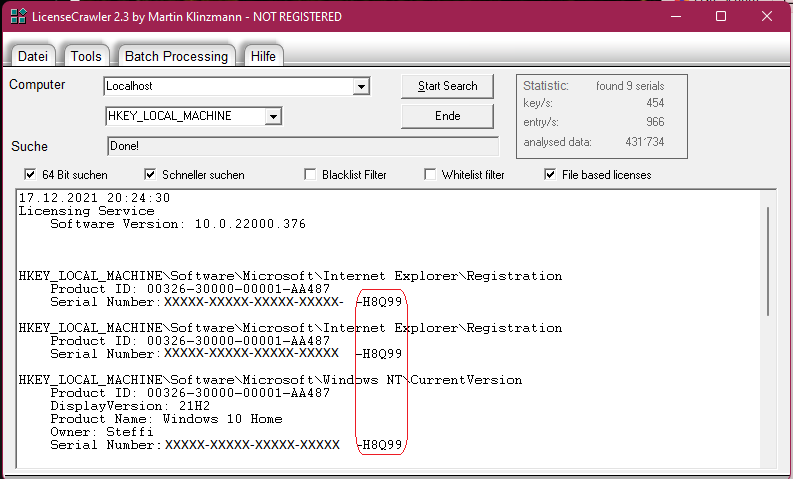Click the Windows NT\CurrentVersion registry path line
Viewport: 793px width, 479px height.
tap(270, 380)
